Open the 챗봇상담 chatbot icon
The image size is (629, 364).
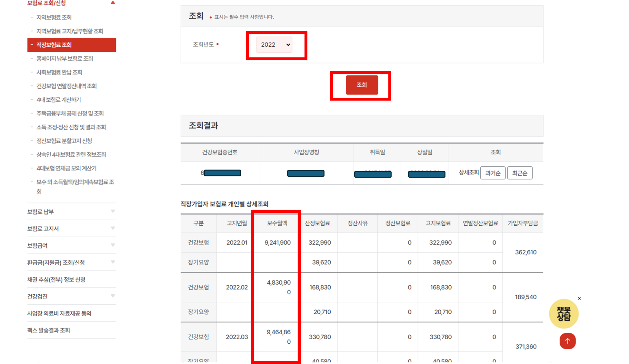pos(563,313)
